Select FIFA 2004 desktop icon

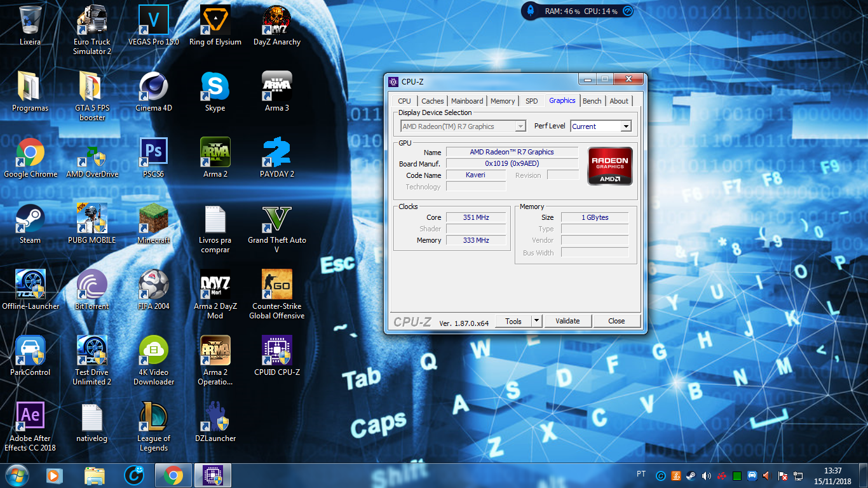click(x=154, y=290)
